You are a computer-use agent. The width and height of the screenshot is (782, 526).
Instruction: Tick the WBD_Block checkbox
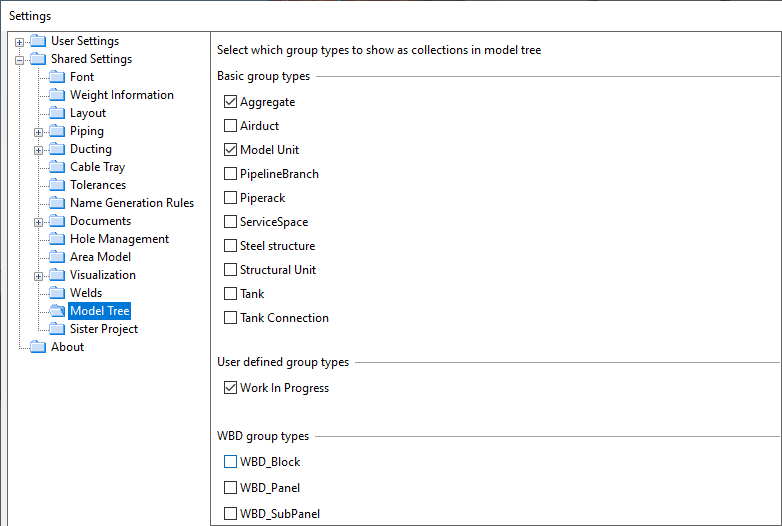click(231, 462)
